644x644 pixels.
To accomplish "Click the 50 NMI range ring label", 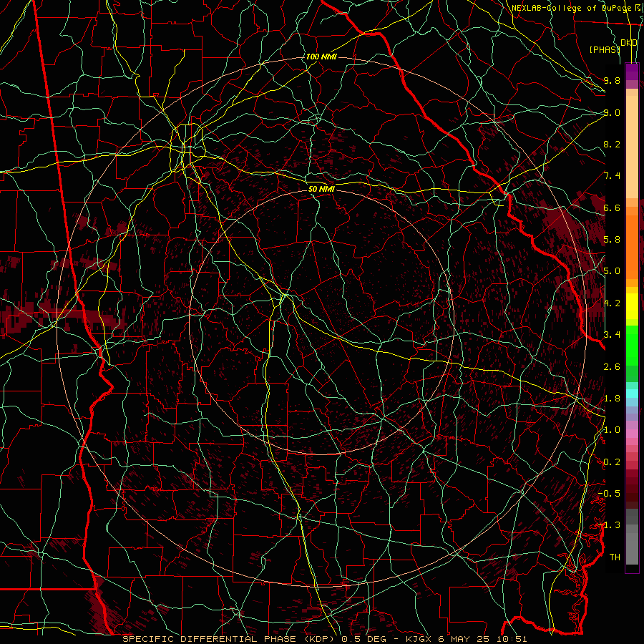I will pos(321,190).
